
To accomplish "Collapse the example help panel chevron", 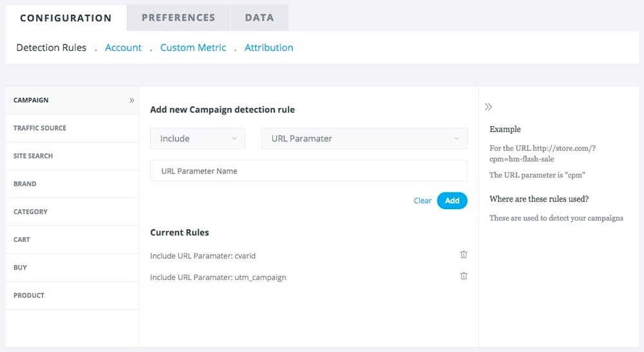I will point(488,107).
